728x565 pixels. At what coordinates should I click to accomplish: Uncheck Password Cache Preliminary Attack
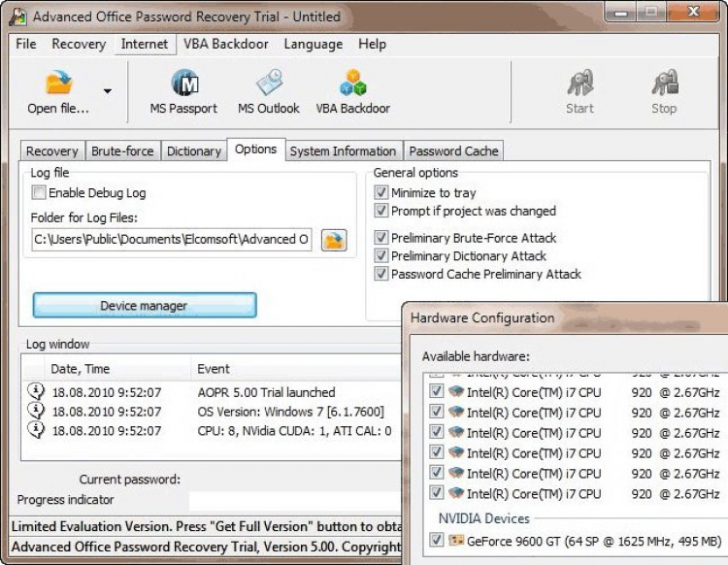[381, 274]
